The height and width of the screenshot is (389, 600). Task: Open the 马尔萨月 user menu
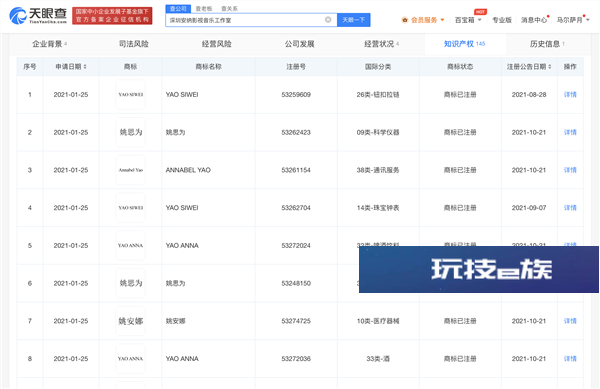point(573,20)
